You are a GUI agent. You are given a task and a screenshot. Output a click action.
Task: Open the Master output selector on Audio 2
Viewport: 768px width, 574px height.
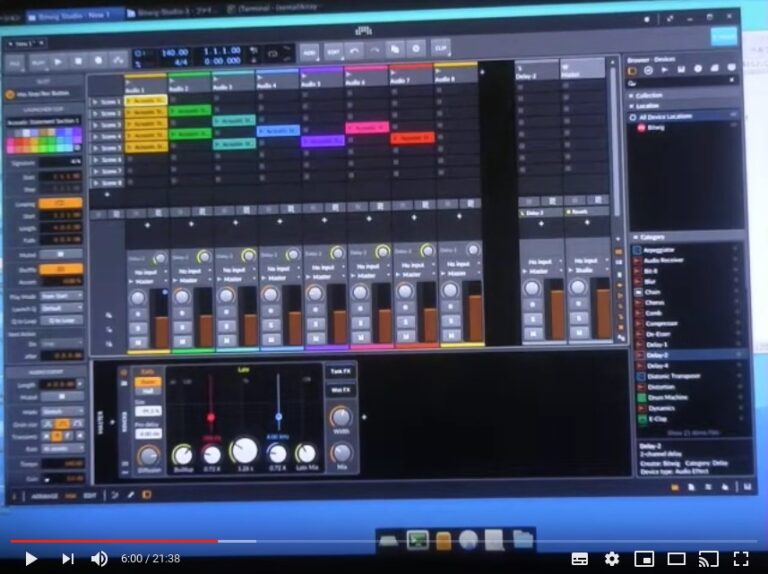tap(192, 280)
